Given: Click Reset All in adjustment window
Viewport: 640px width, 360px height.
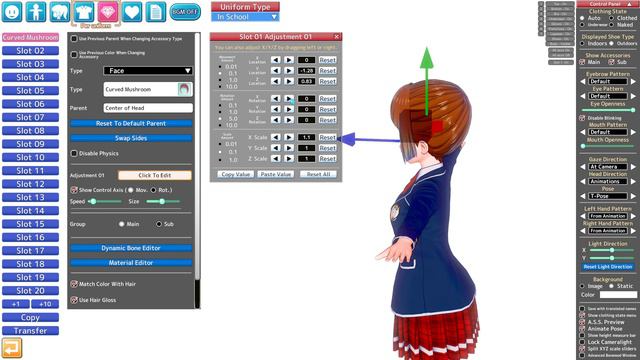Looking at the screenshot, I should pyautogui.click(x=318, y=174).
